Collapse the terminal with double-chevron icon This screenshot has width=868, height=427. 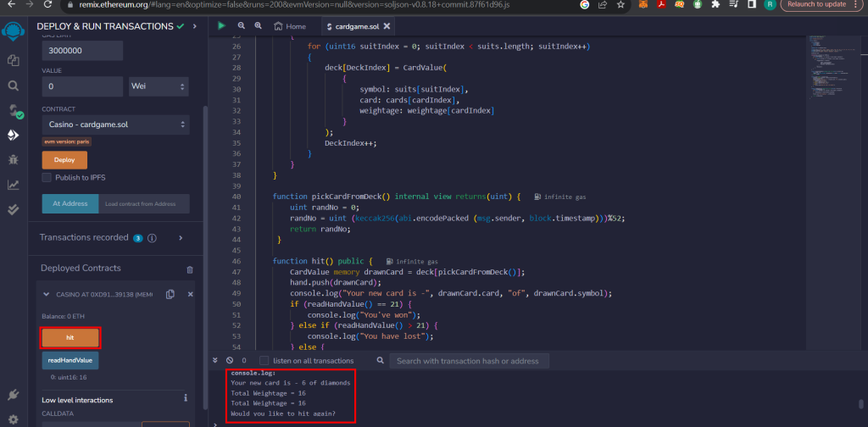(x=215, y=360)
